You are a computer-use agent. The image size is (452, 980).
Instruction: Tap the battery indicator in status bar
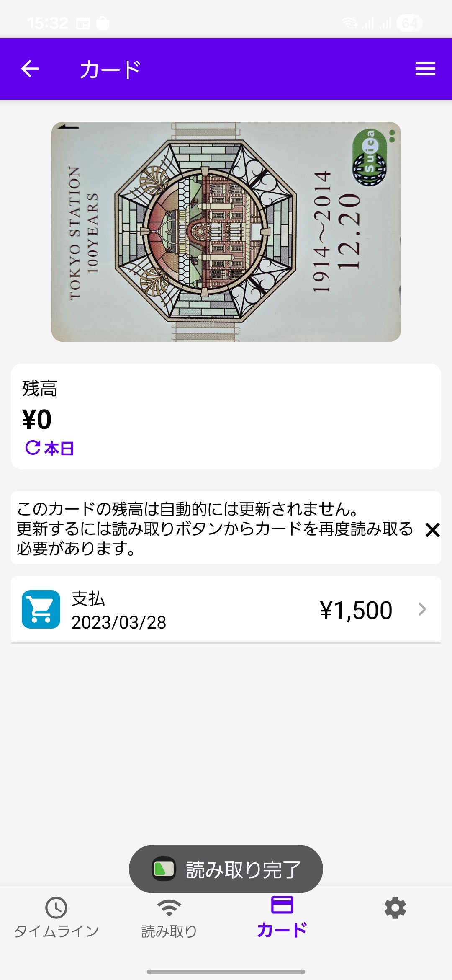(x=409, y=23)
